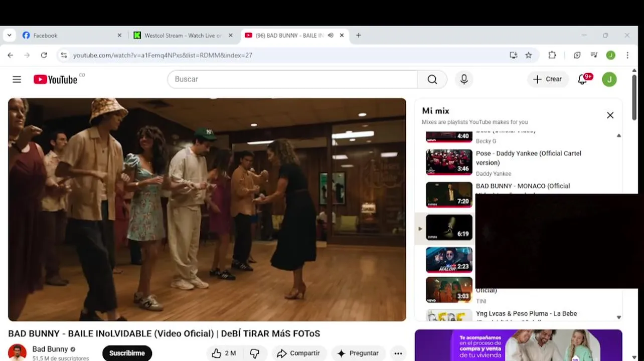Click the Suscribirme button
Image resolution: width=644 pixels, height=361 pixels.
[127, 353]
